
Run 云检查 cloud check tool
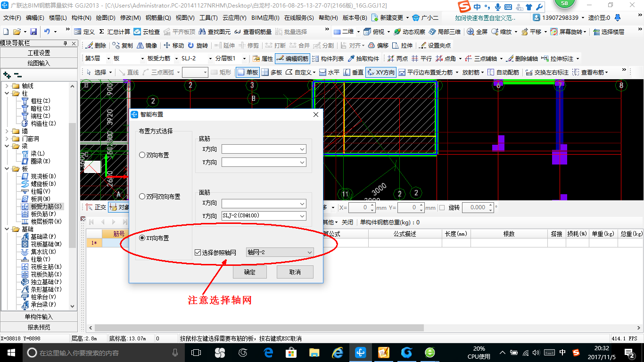(147, 32)
